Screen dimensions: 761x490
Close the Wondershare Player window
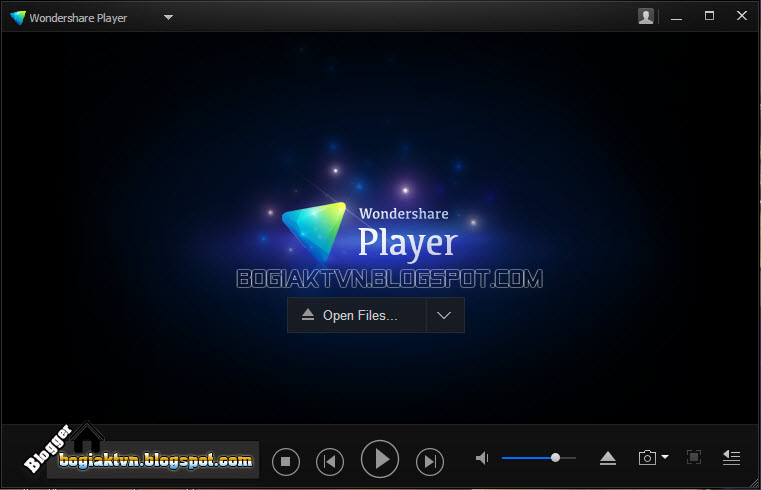coord(742,16)
